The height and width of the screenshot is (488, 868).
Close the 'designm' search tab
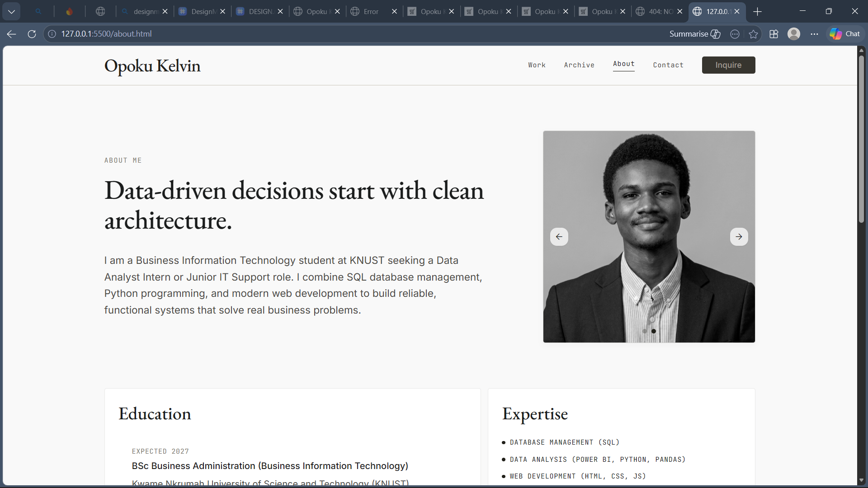[165, 12]
